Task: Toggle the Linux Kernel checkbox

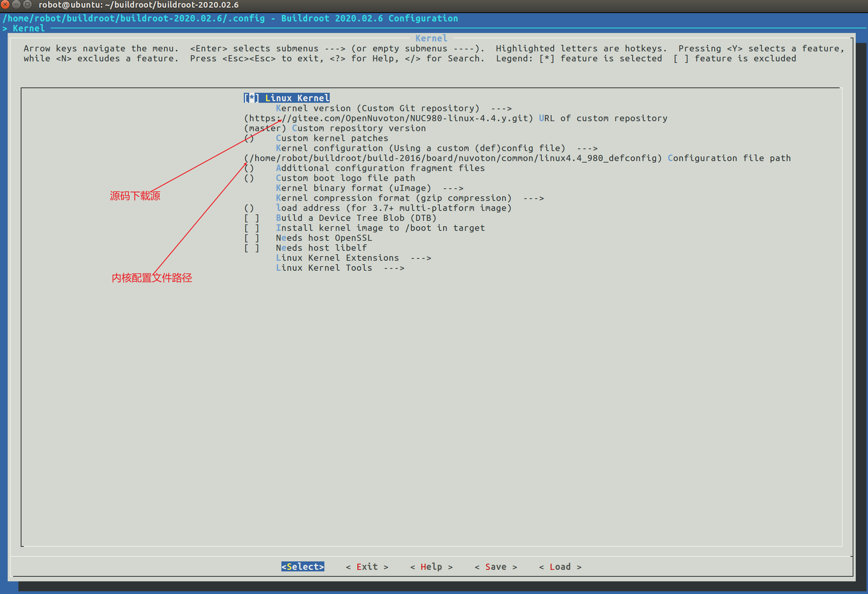Action: pyautogui.click(x=251, y=98)
